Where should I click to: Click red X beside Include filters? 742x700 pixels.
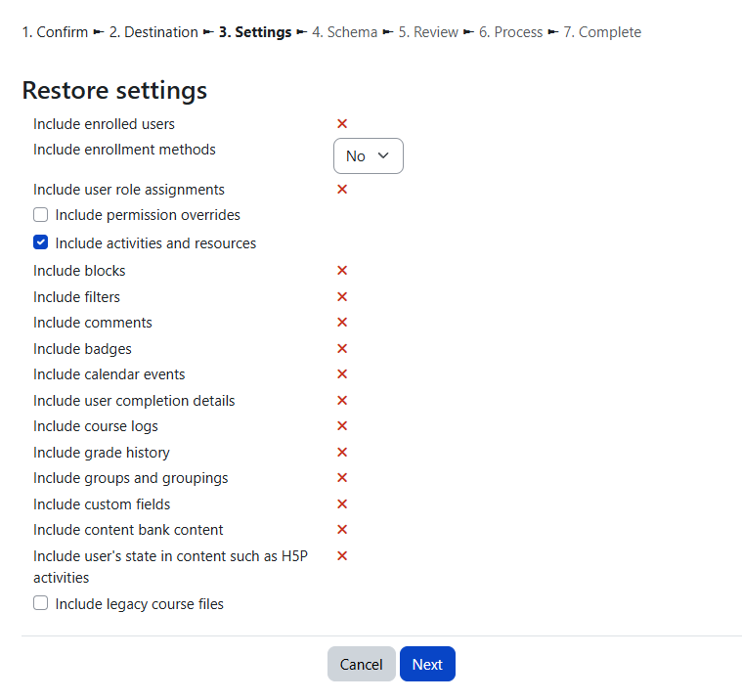[x=342, y=297]
